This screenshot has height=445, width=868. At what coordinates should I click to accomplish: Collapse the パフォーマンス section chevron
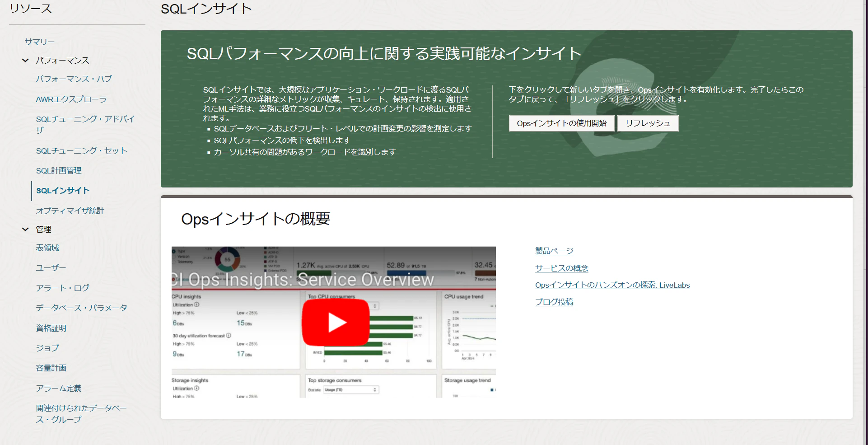pyautogui.click(x=25, y=61)
